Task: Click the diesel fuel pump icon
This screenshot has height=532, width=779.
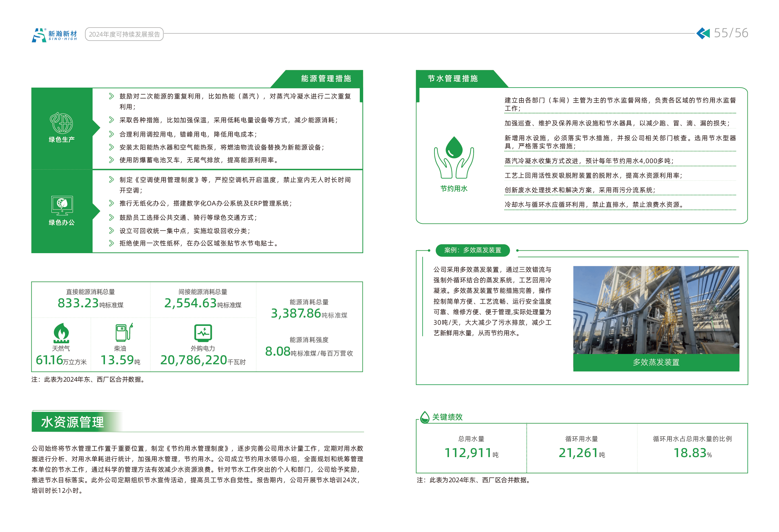Action: coord(124,332)
